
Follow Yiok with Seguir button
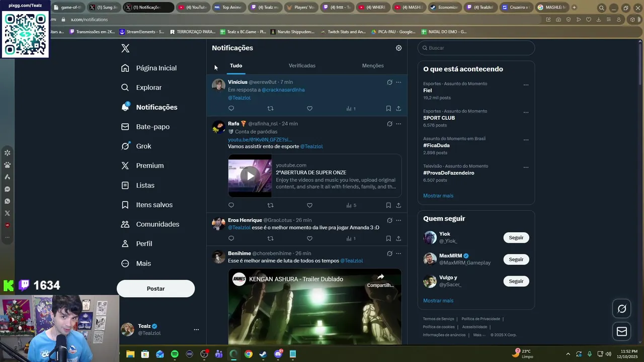[x=516, y=238]
